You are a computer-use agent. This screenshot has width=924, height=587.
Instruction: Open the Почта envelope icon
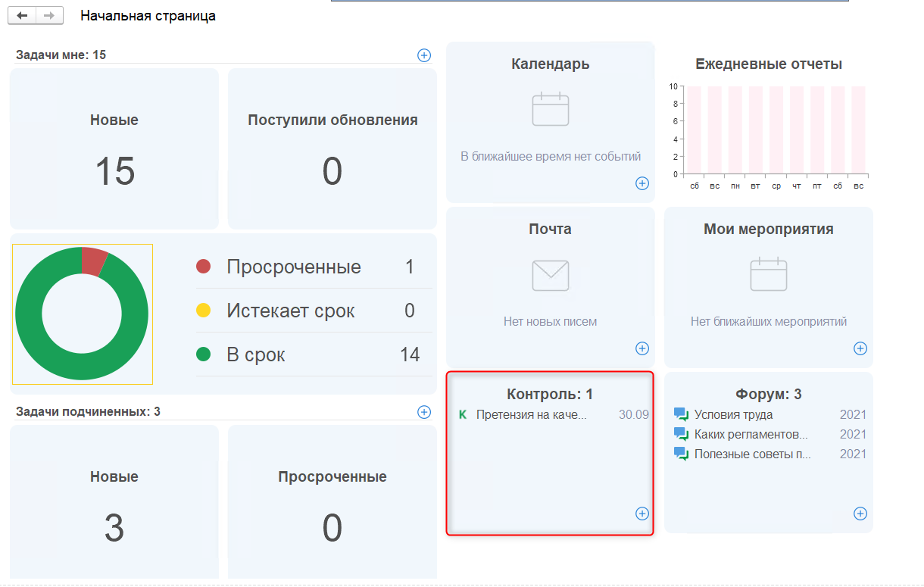click(x=551, y=276)
